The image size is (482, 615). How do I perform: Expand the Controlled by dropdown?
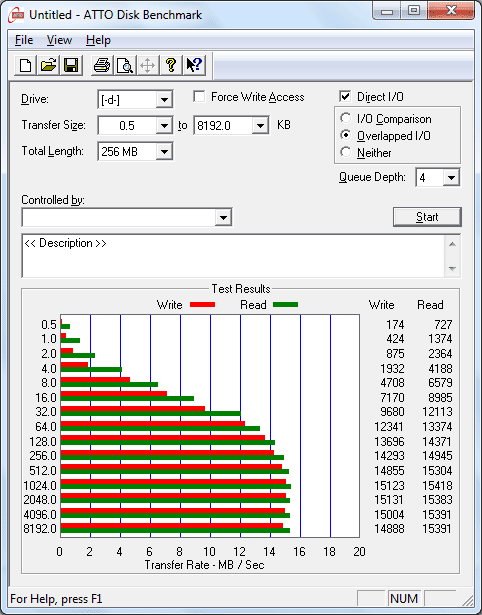click(x=223, y=217)
